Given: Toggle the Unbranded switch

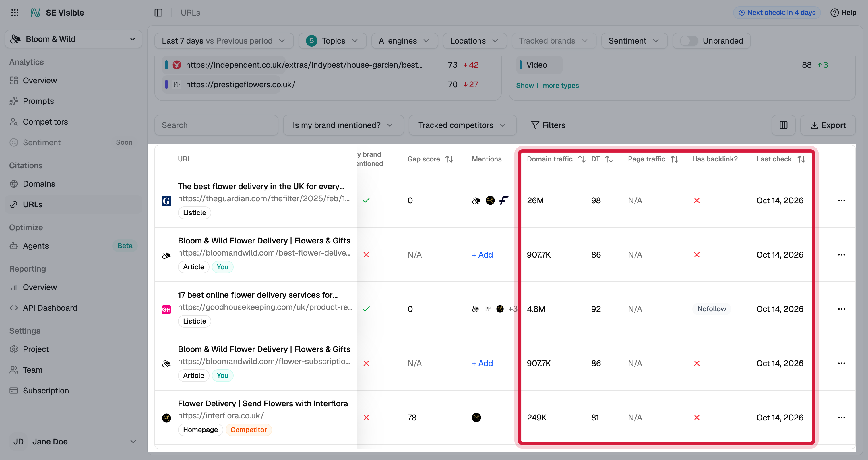Looking at the screenshot, I should (689, 41).
